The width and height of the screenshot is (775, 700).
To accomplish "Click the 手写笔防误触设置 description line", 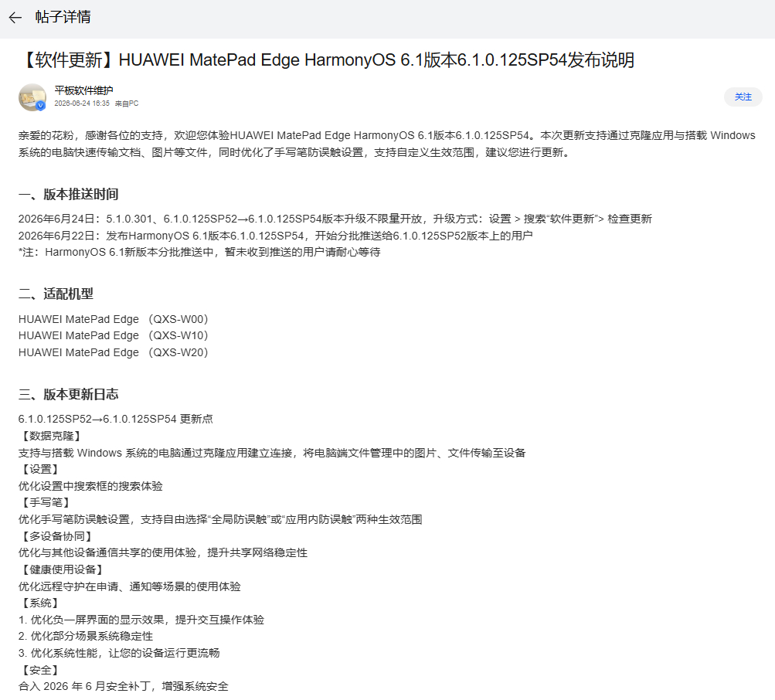I will [220, 519].
